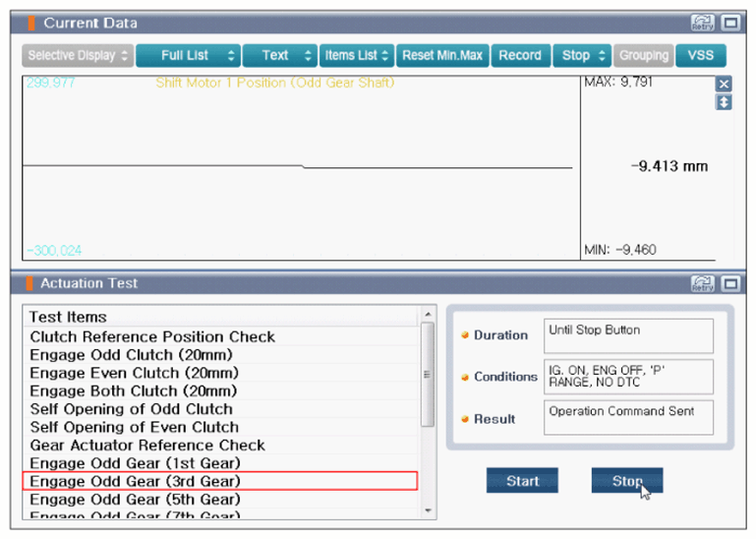The height and width of the screenshot is (539, 756).
Task: Stop the actuation test with the Stop button
Action: point(627,480)
